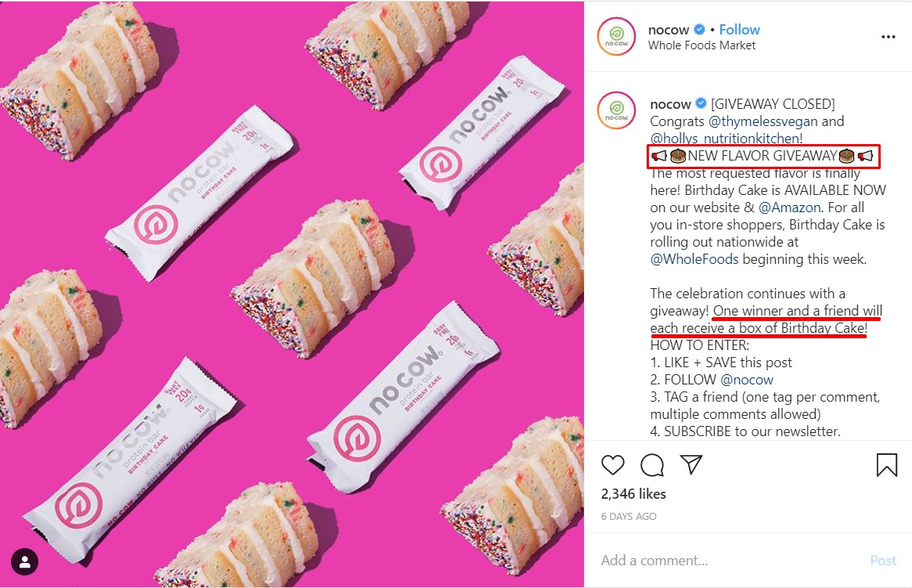View the 2,346 likes list
The height and width of the screenshot is (588, 912).
[633, 494]
